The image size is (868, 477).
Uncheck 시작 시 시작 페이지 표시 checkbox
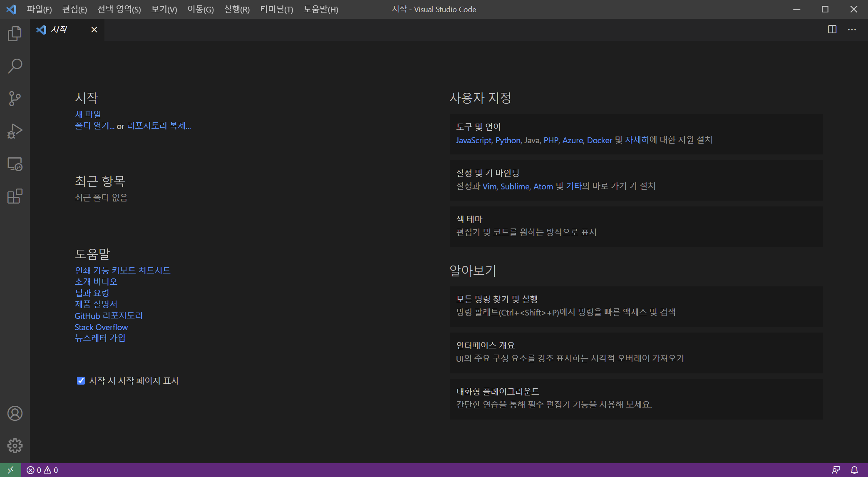click(81, 380)
